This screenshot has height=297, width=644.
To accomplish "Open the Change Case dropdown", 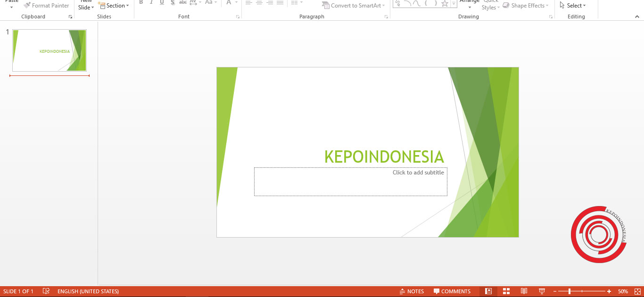I will (211, 2).
